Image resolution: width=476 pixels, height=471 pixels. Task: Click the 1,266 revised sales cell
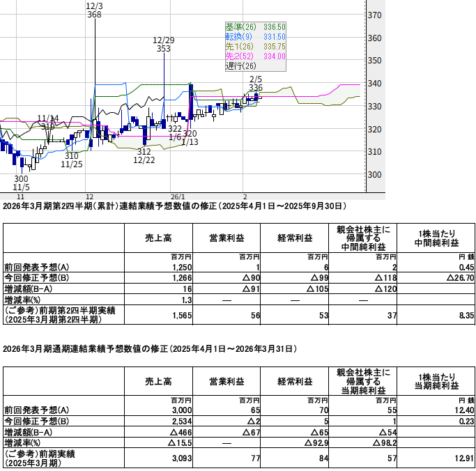pos(178,277)
